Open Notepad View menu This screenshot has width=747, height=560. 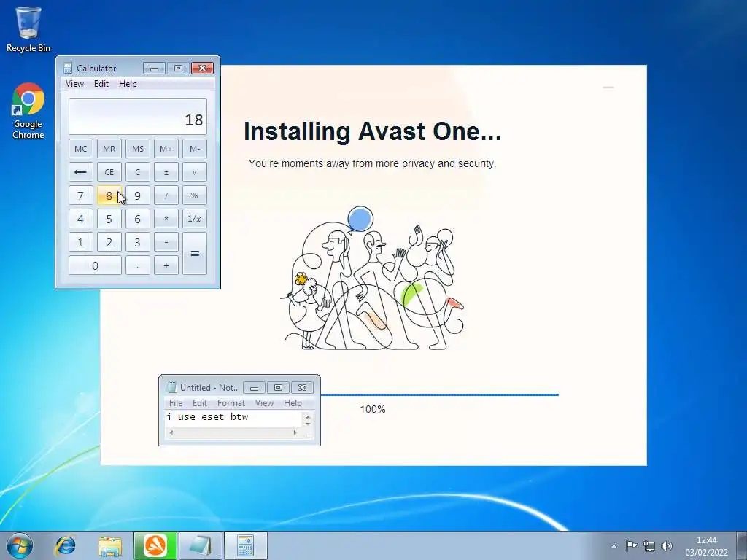coord(264,403)
